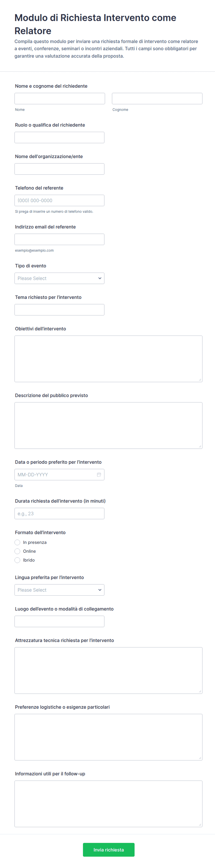Viewport: 215px width, 868px height.
Task: Choose the Online format option
Action: [17, 551]
